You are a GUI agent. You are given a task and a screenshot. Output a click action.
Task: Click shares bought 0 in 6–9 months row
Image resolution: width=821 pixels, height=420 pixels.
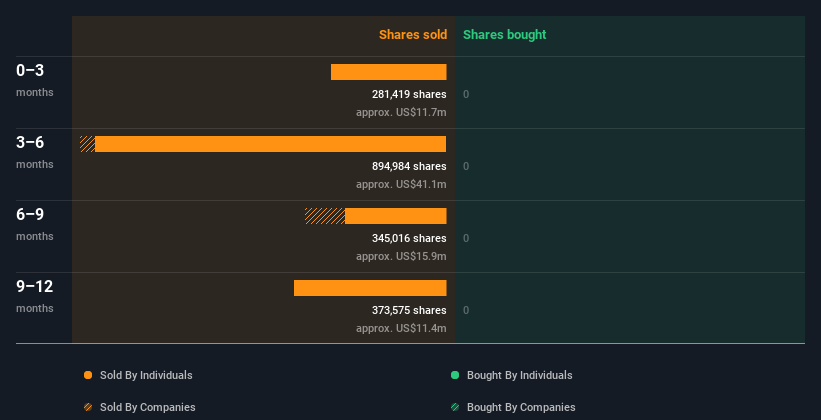click(466, 239)
